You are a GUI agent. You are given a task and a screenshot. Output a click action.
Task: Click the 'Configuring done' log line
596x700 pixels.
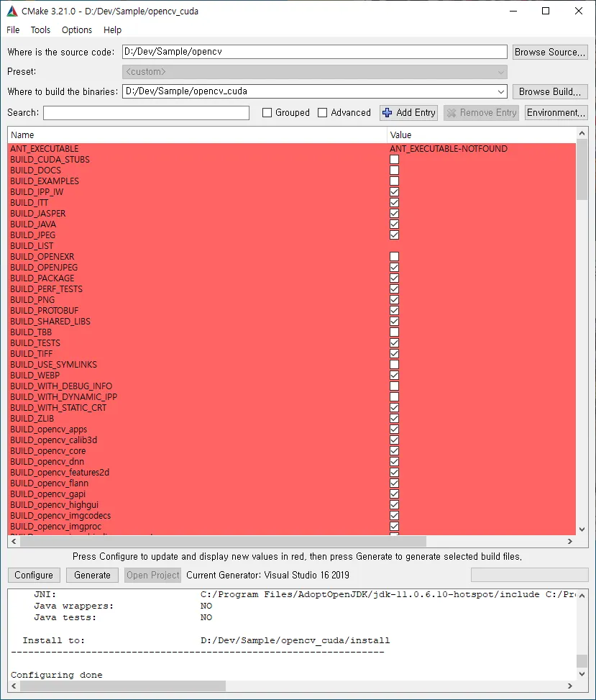coord(57,675)
